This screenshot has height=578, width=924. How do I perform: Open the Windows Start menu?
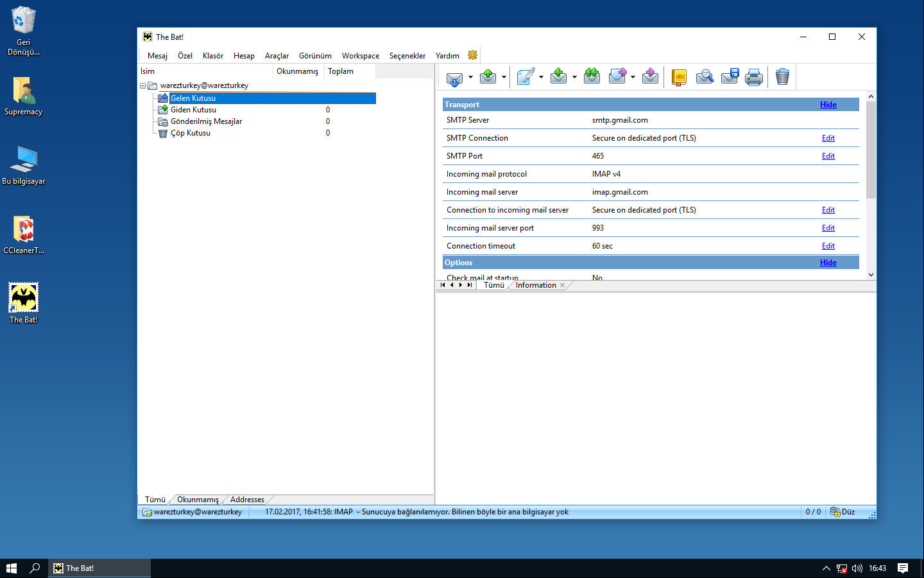[x=11, y=568]
